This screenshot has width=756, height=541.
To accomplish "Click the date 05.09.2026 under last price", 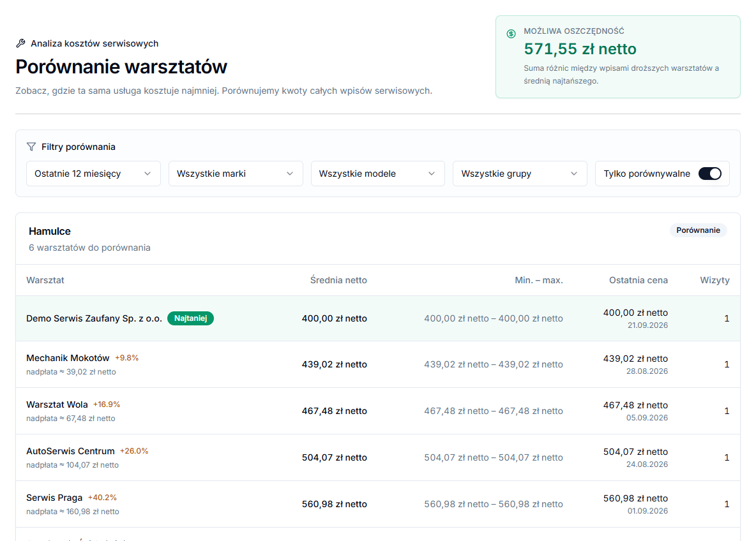I will tap(647, 418).
